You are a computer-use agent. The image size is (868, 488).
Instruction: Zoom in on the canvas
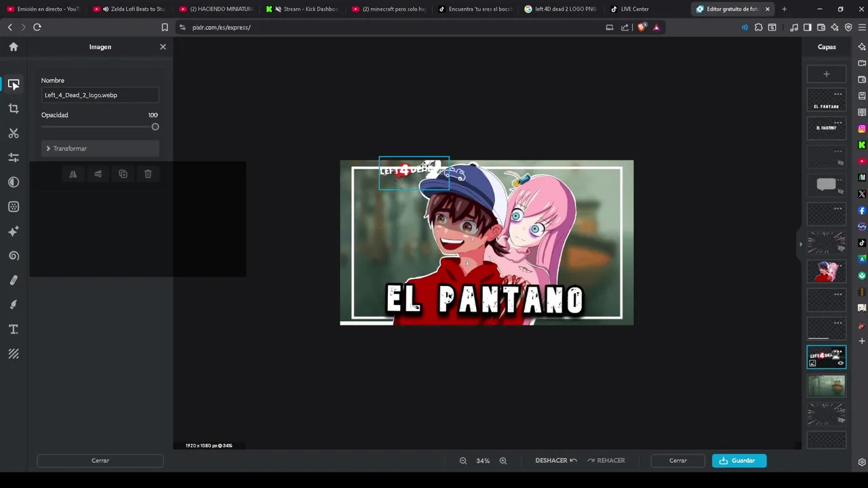[x=503, y=461]
